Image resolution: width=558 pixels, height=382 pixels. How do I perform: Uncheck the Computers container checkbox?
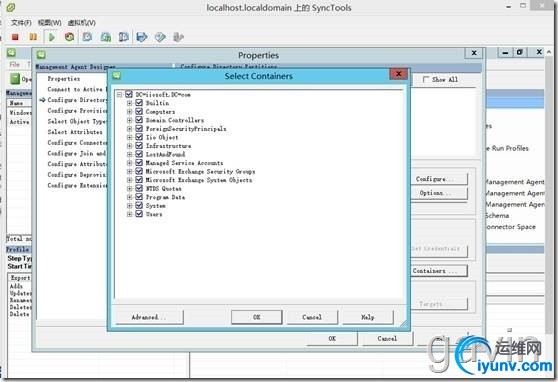(x=139, y=111)
